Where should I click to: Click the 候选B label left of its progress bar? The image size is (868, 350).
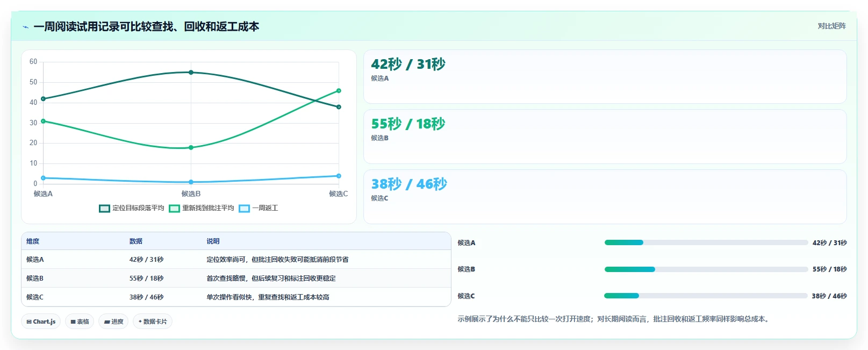[467, 269]
